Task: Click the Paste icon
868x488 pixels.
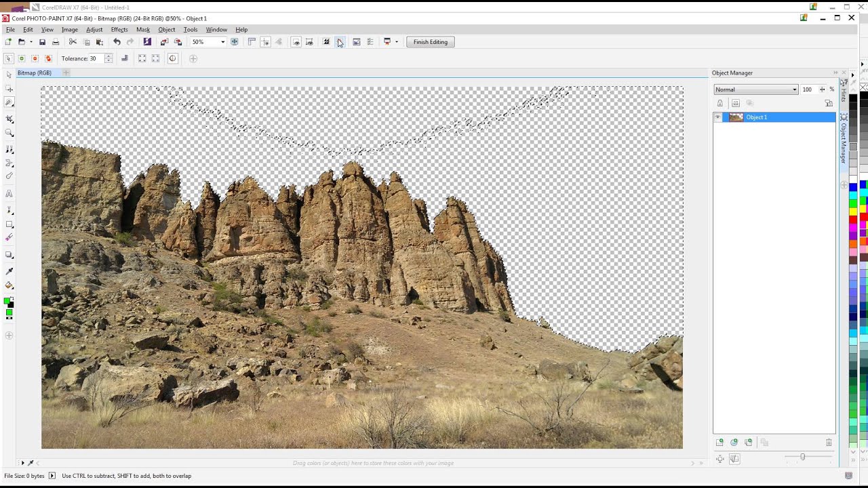Action: (x=99, y=42)
